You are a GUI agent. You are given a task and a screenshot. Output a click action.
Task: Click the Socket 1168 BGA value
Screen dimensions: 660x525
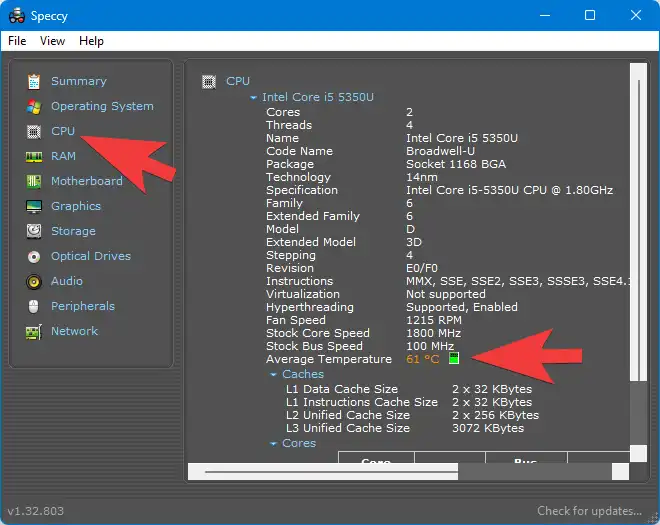[x=456, y=164]
